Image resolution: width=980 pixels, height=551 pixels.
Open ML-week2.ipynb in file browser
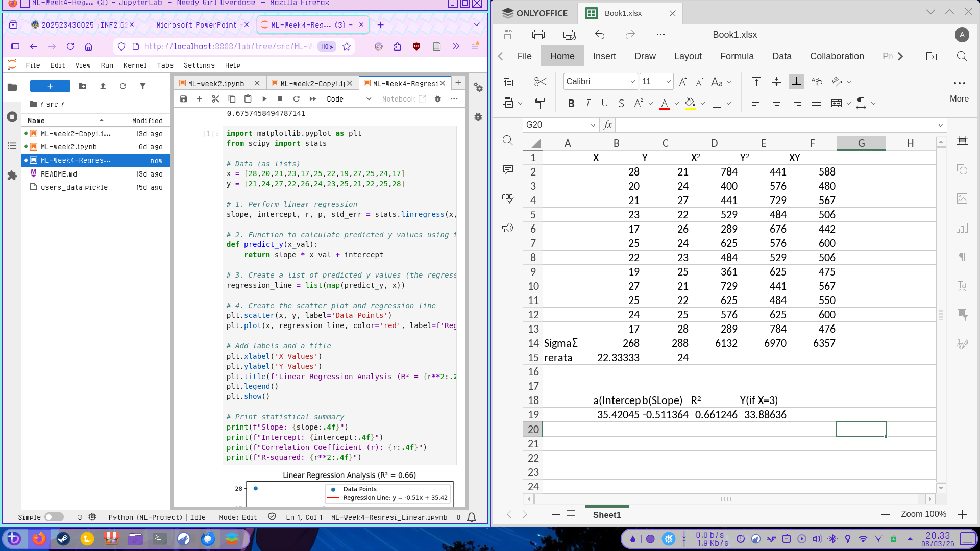69,147
